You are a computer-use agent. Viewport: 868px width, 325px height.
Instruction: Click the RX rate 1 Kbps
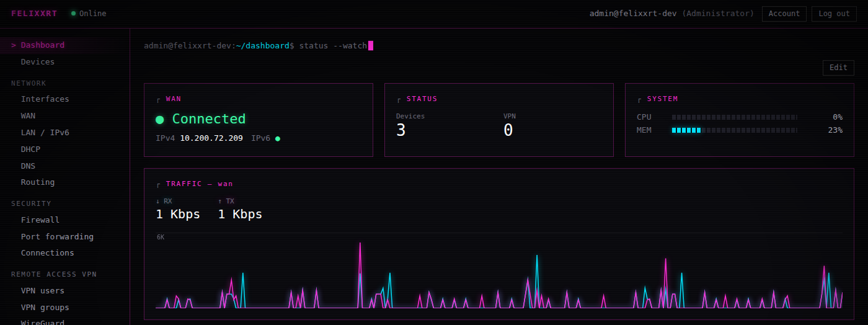click(178, 215)
